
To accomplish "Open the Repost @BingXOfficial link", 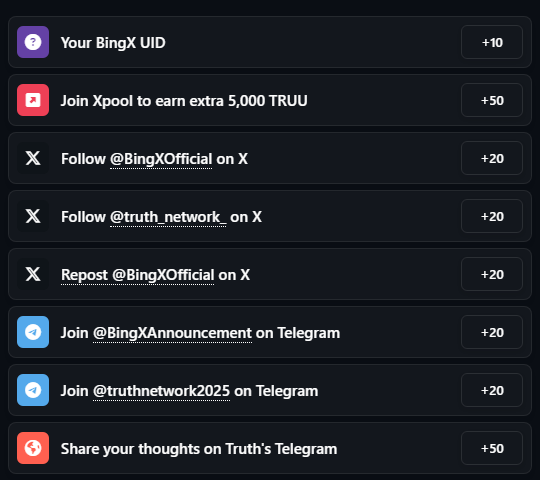I will coord(137,275).
